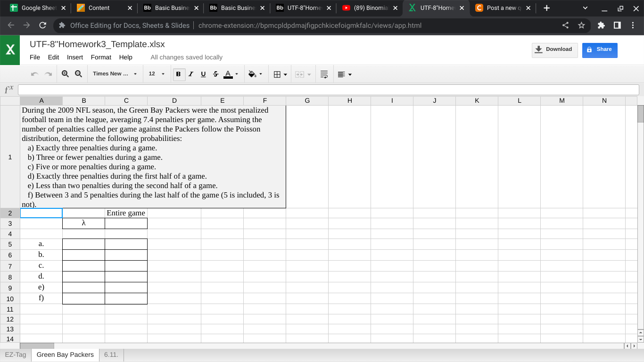Open the Insert menu
This screenshot has height=362, width=644.
pos(75,57)
